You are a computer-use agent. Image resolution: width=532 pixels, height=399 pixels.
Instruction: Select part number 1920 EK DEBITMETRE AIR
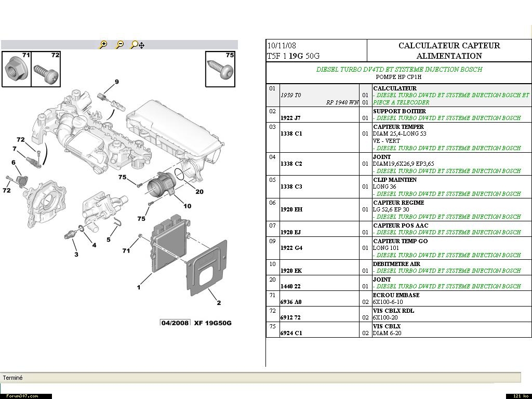pyautogui.click(x=291, y=271)
